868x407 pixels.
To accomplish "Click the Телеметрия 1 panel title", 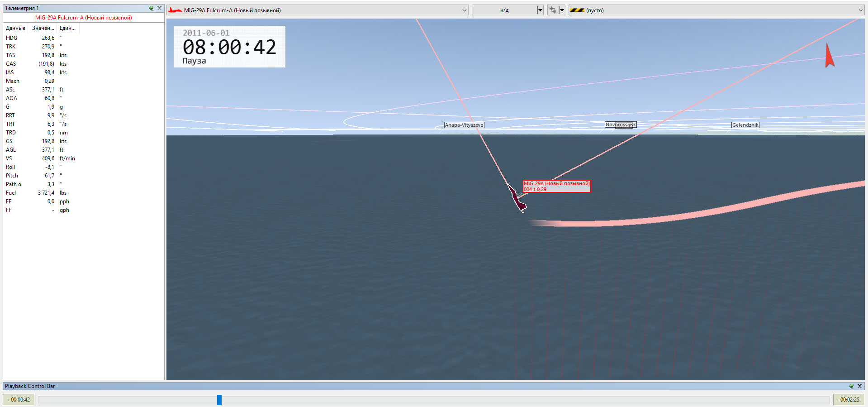I will [x=22, y=8].
